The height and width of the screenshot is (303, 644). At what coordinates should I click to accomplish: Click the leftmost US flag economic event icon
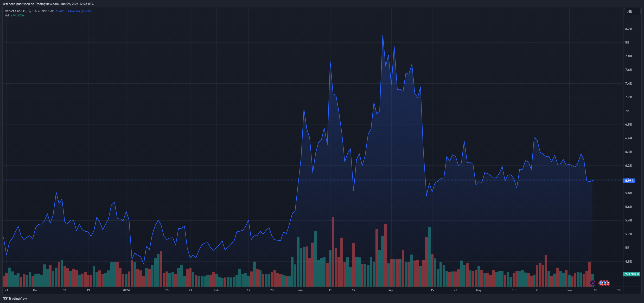click(x=601, y=283)
